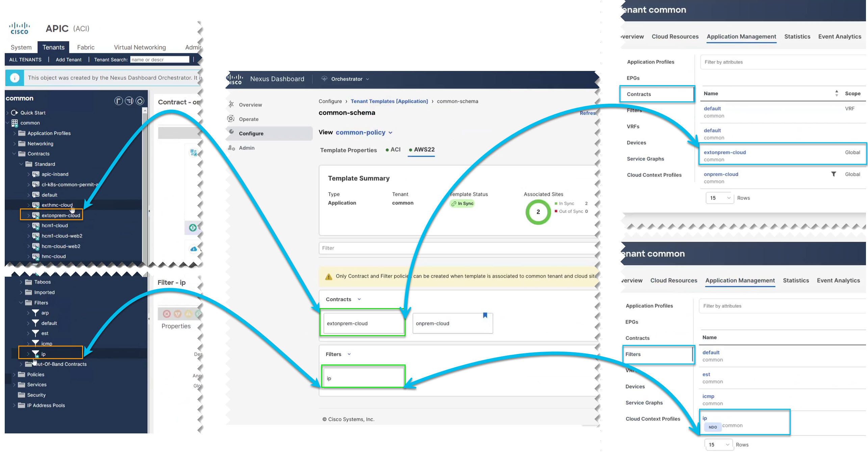The height and width of the screenshot is (453, 868).
Task: Open the Virtual Networking tab
Action: (140, 47)
